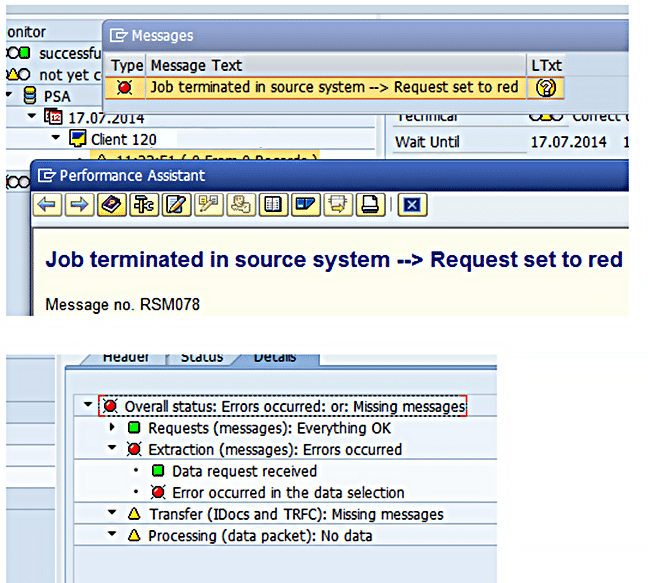
Task: Click red status icon of Overall status
Action: [x=110, y=406]
